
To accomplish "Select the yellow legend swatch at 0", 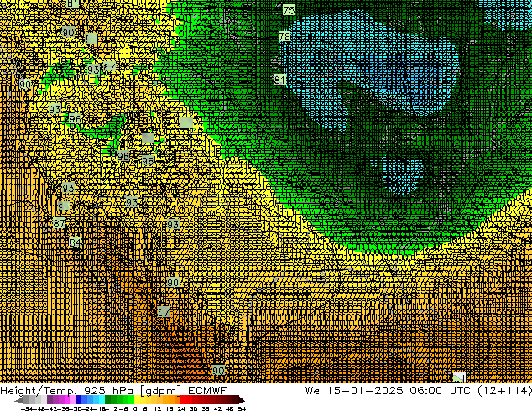I will [137, 400].
